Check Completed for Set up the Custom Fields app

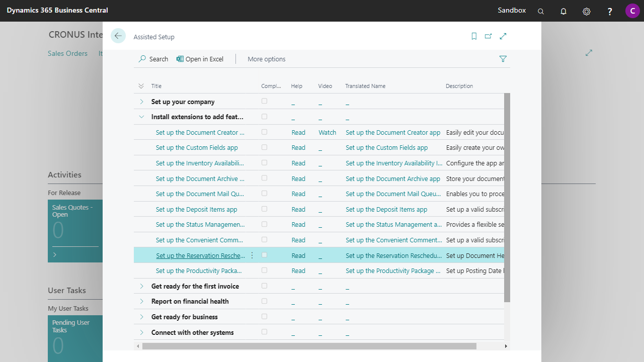point(264,147)
